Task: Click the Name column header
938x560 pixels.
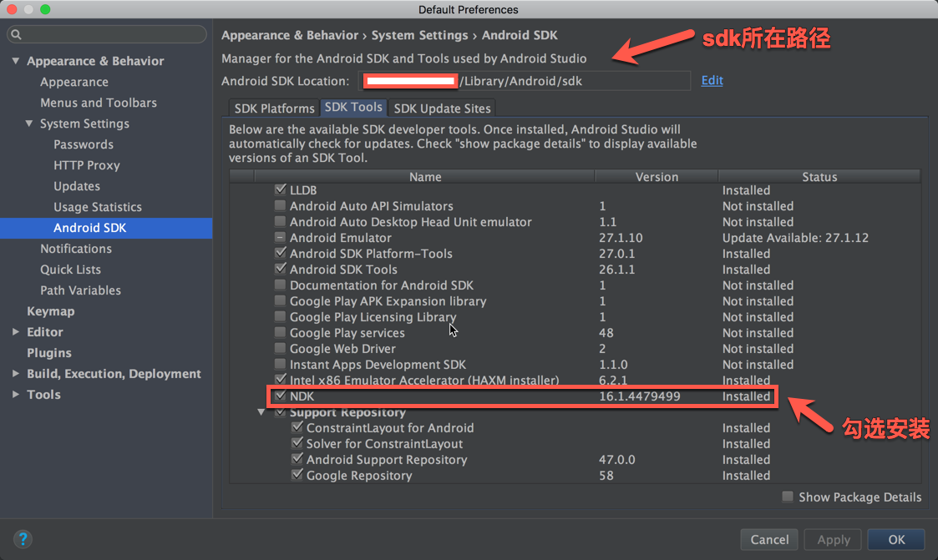Action: point(425,177)
